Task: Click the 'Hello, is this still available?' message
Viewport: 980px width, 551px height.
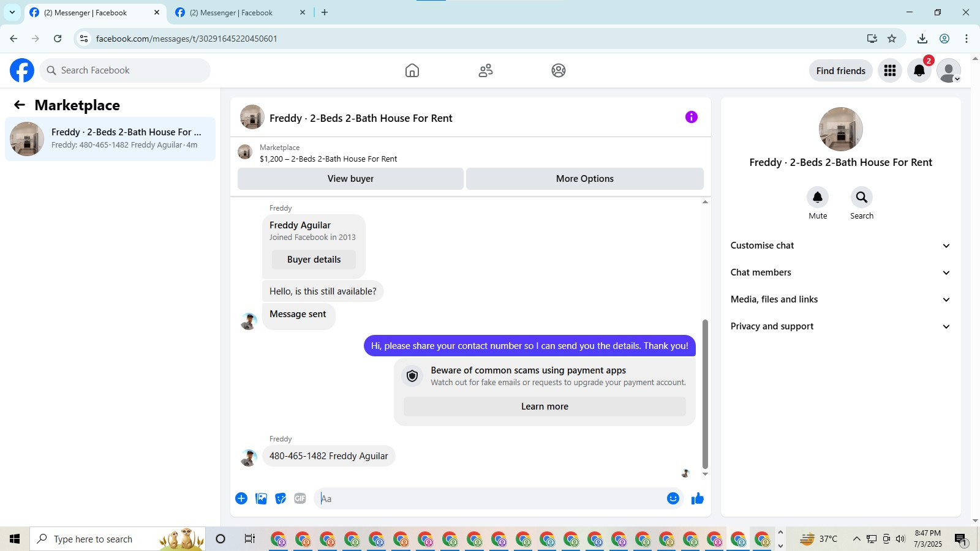Action: tap(323, 291)
